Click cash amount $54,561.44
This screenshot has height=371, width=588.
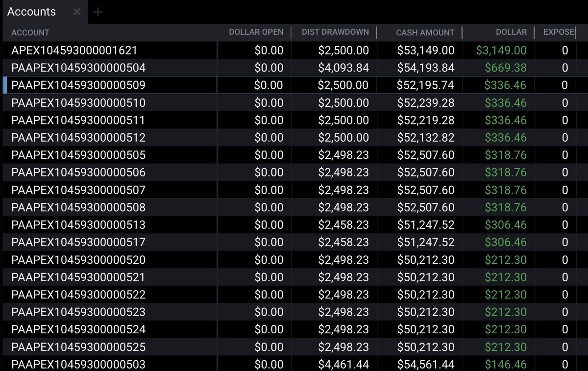click(x=426, y=365)
